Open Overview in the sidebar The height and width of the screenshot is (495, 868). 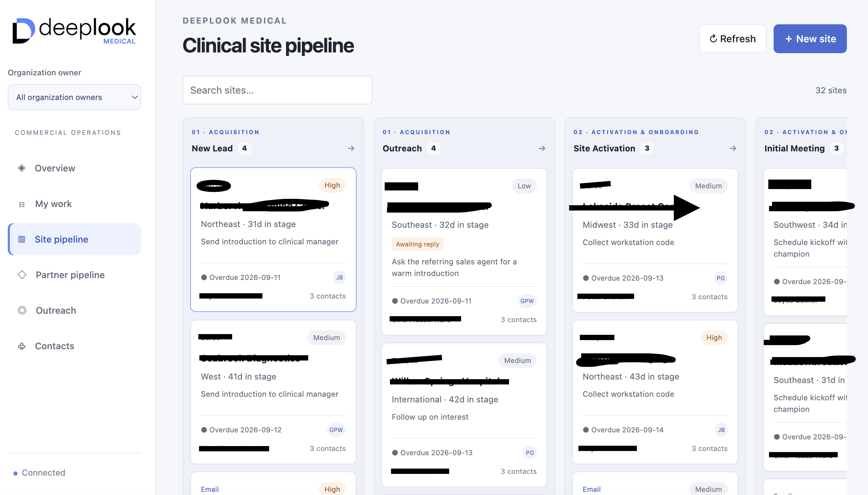click(x=74, y=168)
